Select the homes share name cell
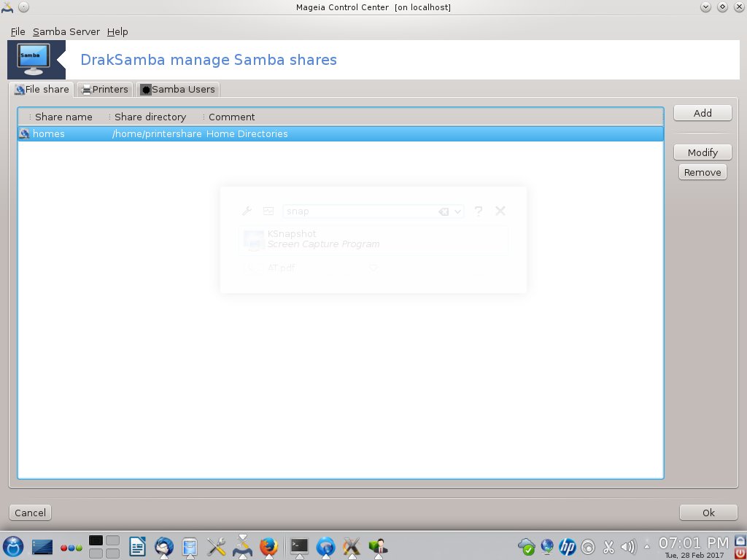The height and width of the screenshot is (560, 747). coord(49,134)
